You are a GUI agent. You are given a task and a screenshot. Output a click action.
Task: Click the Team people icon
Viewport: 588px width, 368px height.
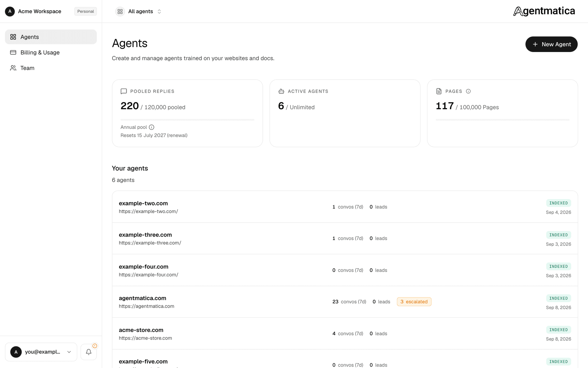(13, 68)
